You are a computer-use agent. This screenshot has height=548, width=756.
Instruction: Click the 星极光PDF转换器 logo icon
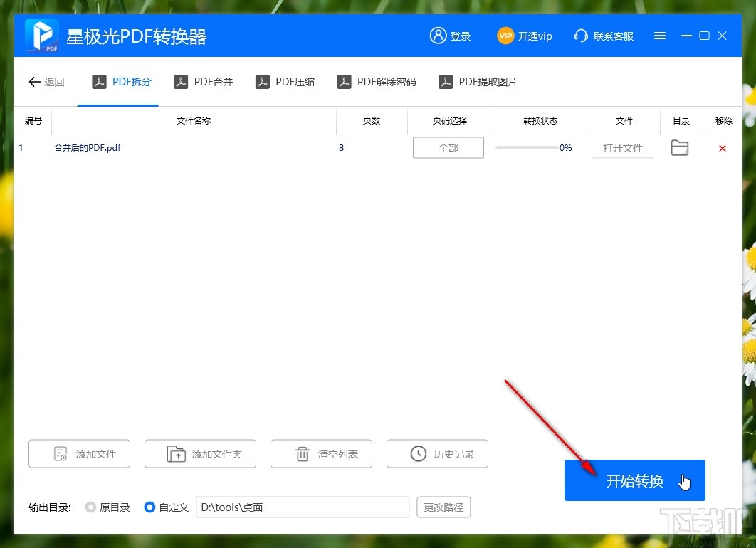[x=41, y=35]
